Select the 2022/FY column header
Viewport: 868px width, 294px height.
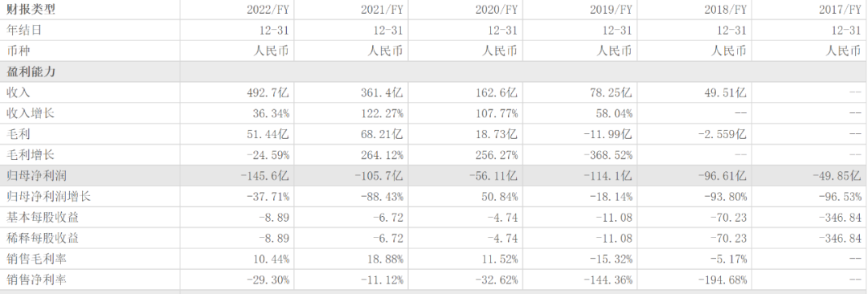pos(268,10)
